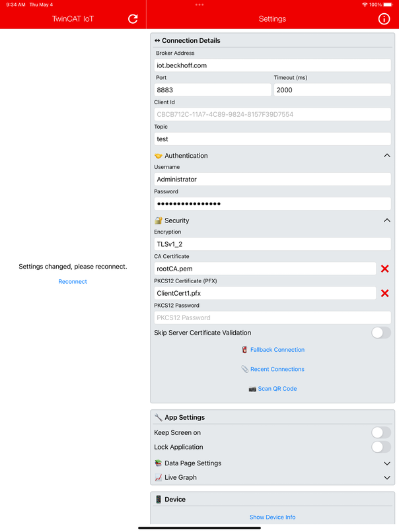Viewport: 399px width, 532px height.
Task: Click the Data Page Settings label
Action: coord(193,463)
